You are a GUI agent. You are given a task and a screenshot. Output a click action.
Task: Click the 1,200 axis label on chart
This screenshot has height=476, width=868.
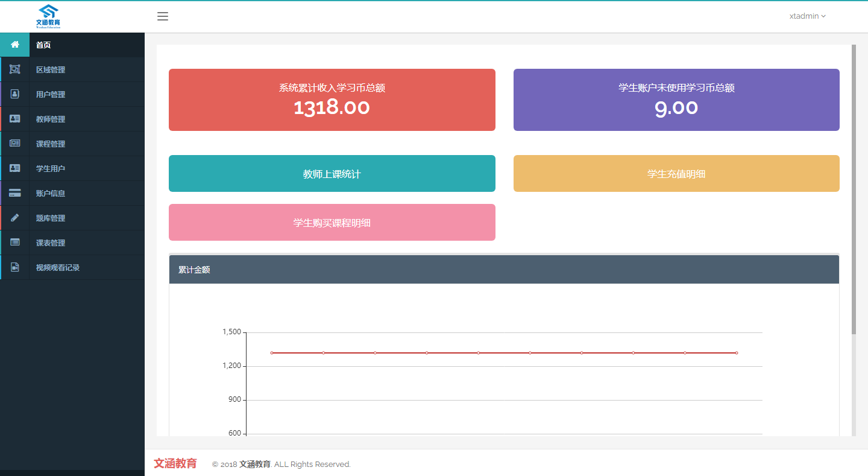[231, 366]
